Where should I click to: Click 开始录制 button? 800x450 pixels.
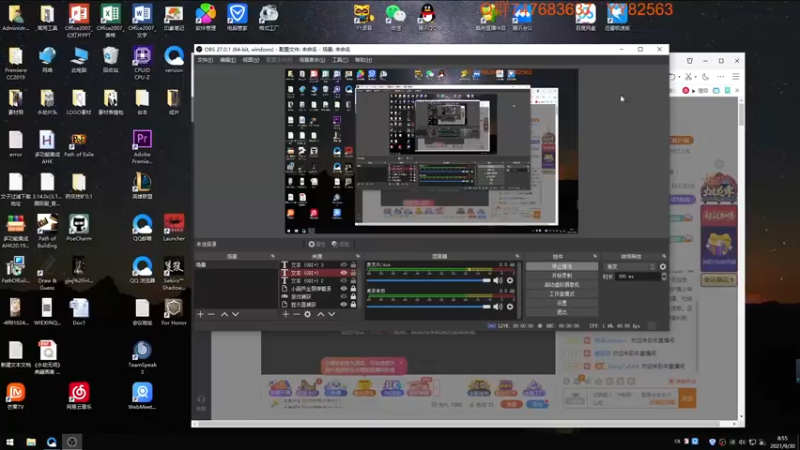(x=562, y=276)
